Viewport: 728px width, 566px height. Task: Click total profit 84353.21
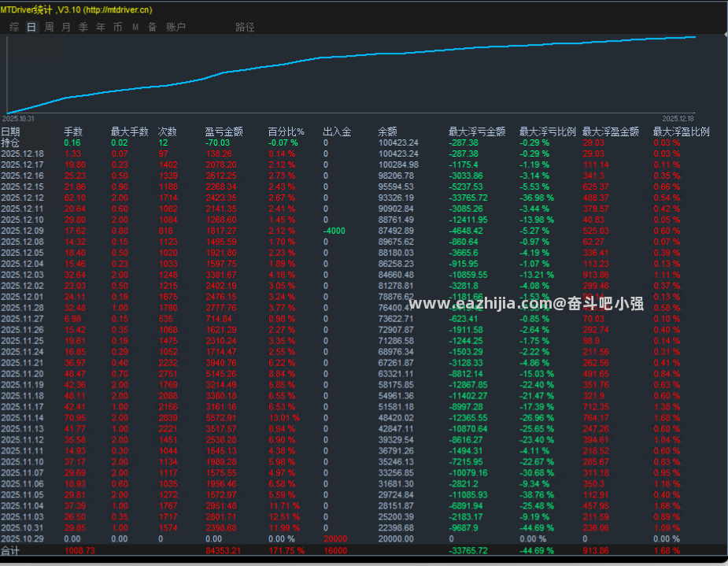click(x=224, y=551)
